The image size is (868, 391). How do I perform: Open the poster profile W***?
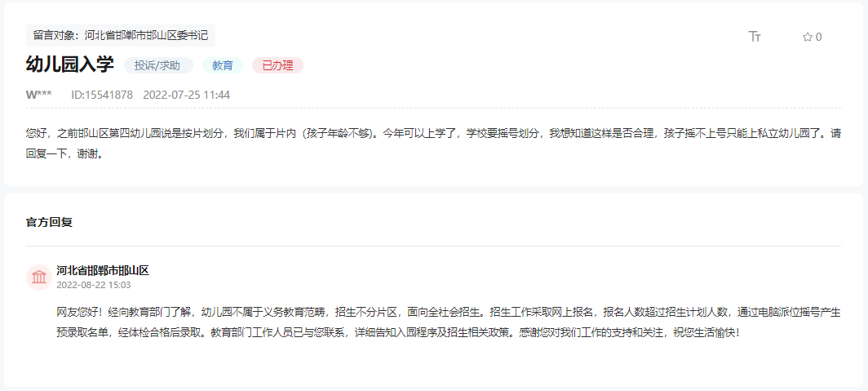[39, 95]
